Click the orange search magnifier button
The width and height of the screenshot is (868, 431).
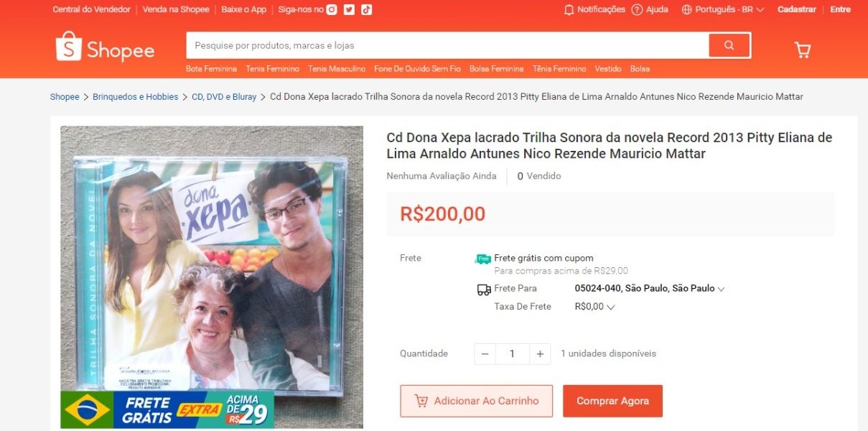[x=729, y=45]
